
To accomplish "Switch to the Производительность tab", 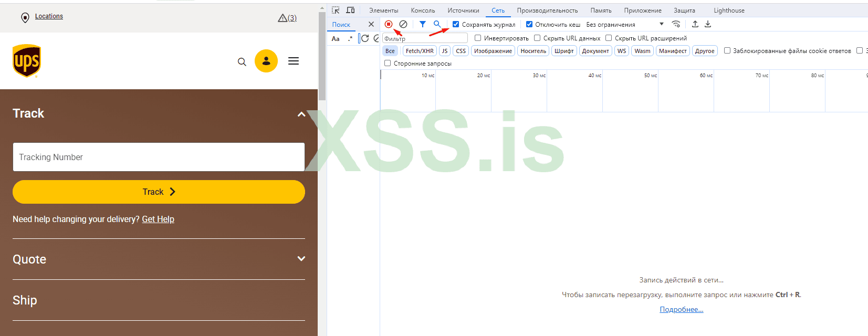I will (x=547, y=10).
